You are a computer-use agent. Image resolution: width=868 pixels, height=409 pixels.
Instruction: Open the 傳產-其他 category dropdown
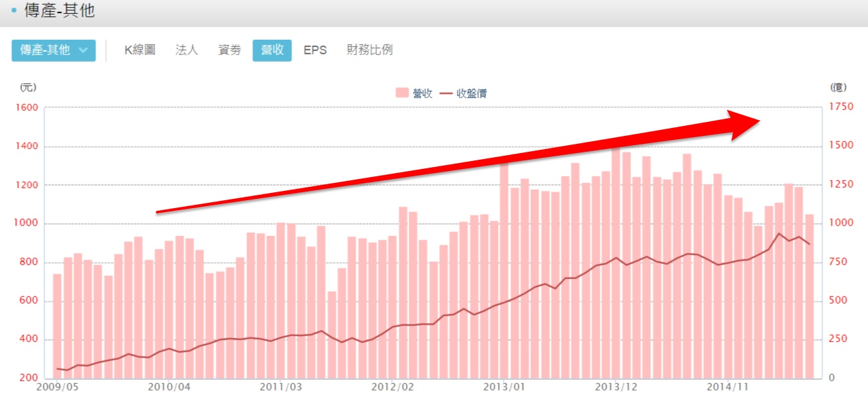click(54, 50)
